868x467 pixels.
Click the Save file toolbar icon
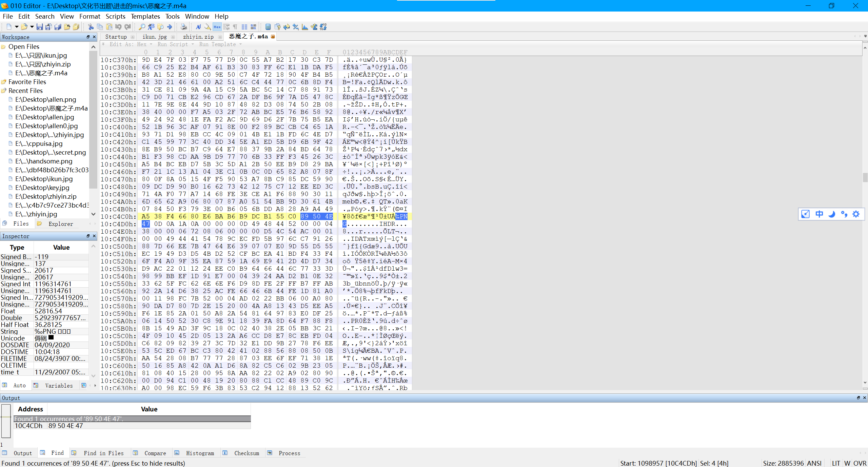(x=39, y=27)
